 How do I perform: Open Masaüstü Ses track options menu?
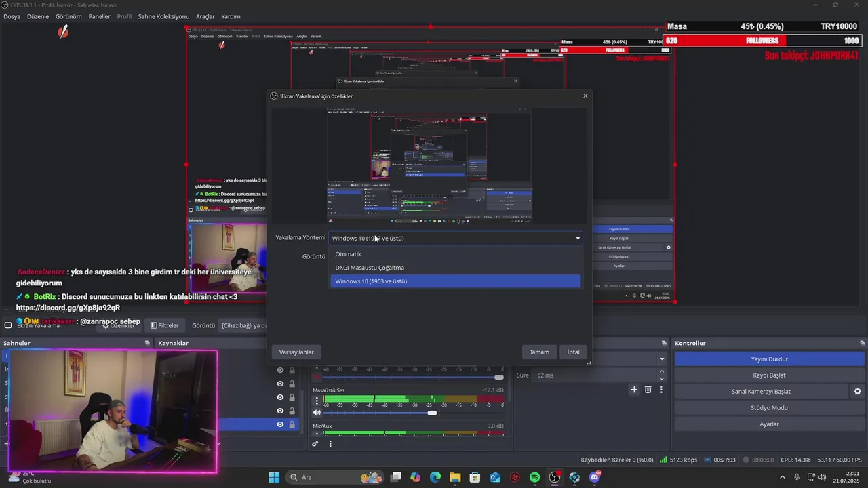316,401
